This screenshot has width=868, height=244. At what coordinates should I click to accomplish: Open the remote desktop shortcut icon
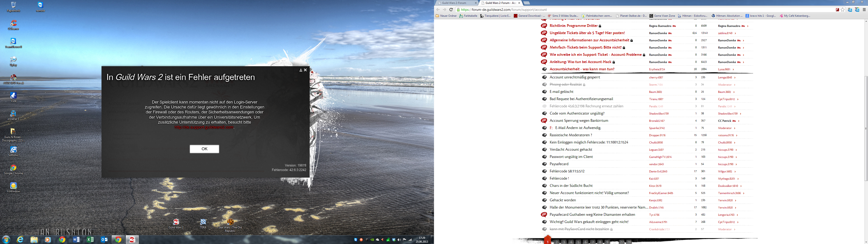tap(40, 6)
